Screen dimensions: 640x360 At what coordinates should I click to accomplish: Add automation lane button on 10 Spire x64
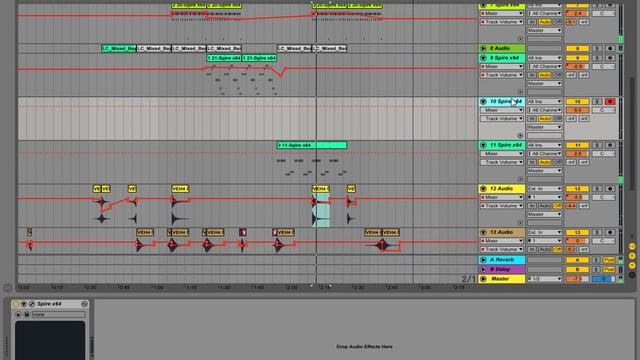[520, 136]
